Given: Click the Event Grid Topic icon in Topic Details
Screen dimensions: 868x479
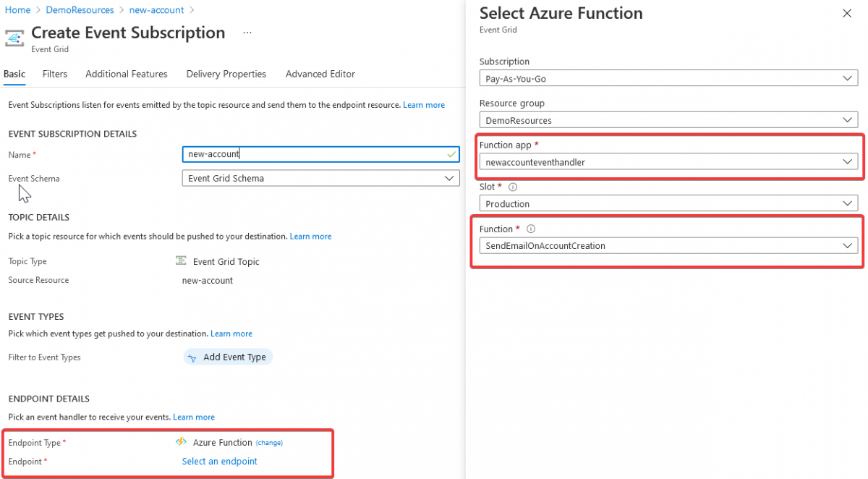Looking at the screenshot, I should click(182, 261).
